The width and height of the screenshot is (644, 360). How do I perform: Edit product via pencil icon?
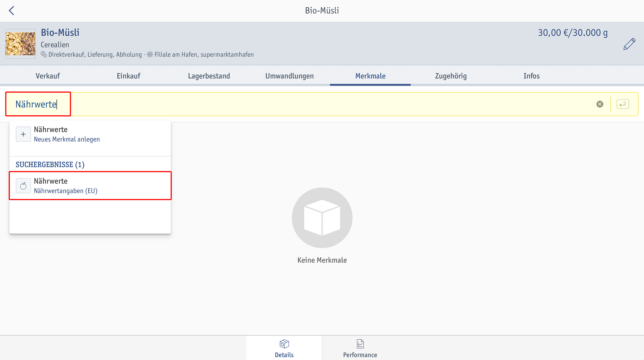tap(629, 44)
